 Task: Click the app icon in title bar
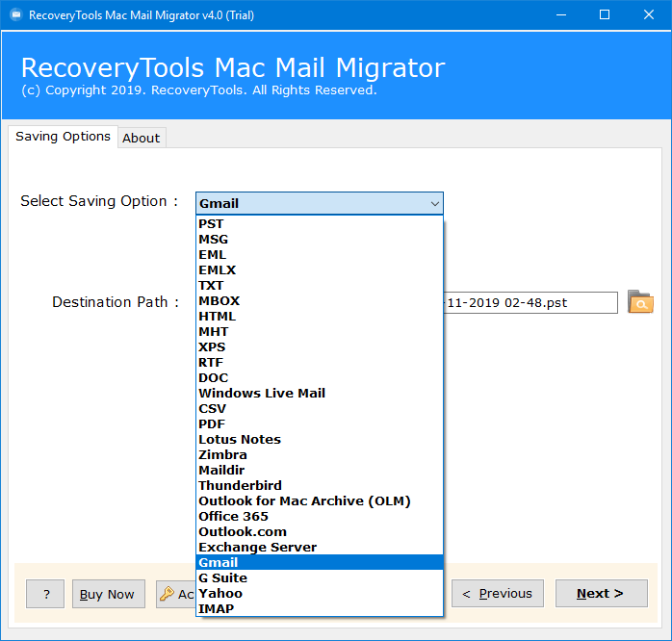tap(15, 15)
